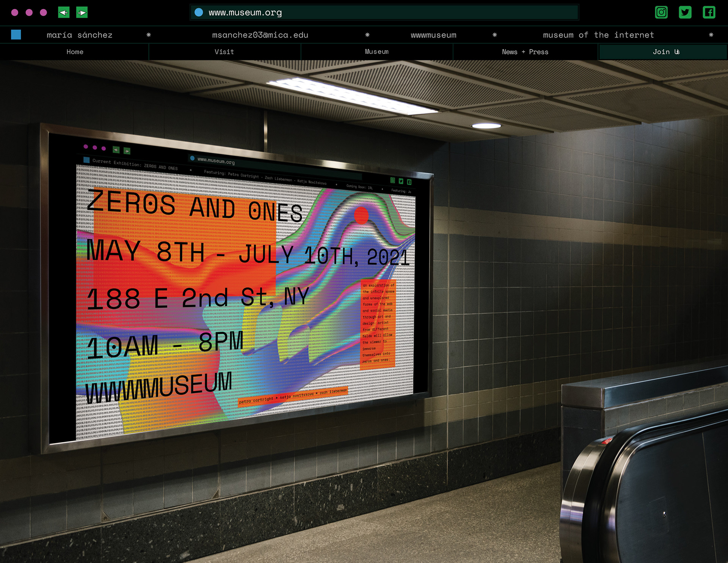Open the Home menu tab

pyautogui.click(x=75, y=52)
